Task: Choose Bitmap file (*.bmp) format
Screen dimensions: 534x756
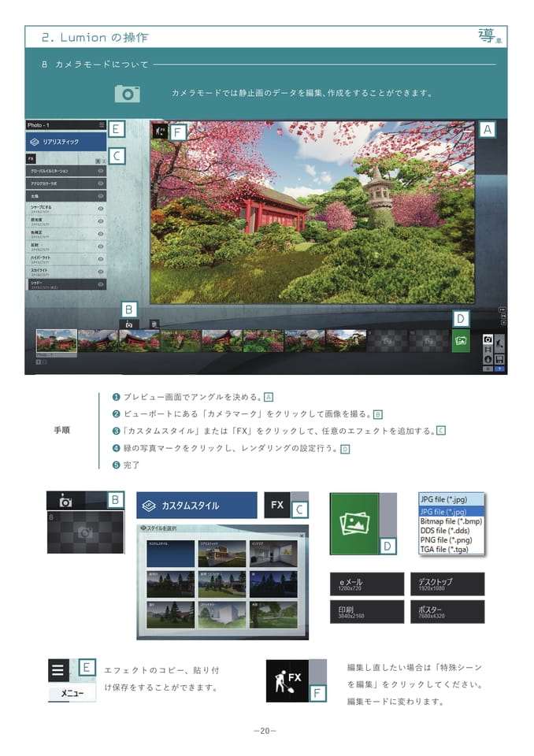Action: (x=451, y=521)
